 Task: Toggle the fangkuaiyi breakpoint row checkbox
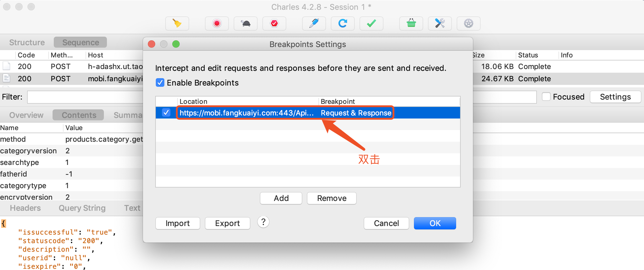[x=166, y=113]
